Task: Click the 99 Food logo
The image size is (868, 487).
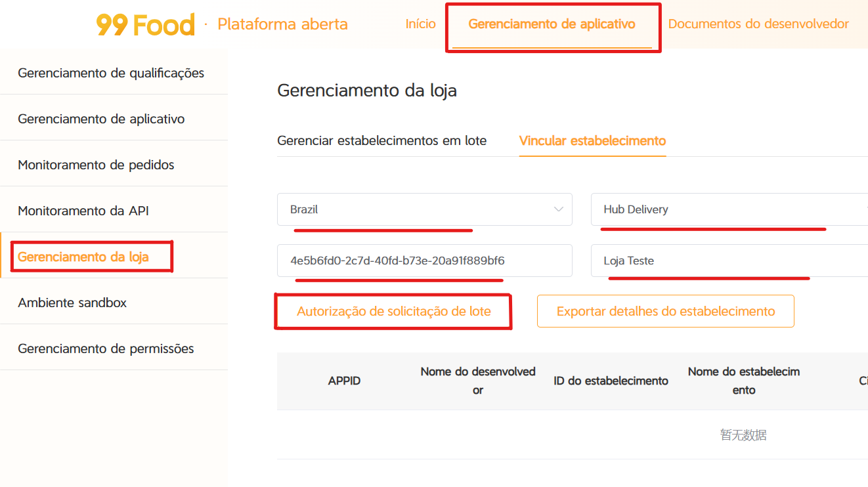Action: [146, 25]
